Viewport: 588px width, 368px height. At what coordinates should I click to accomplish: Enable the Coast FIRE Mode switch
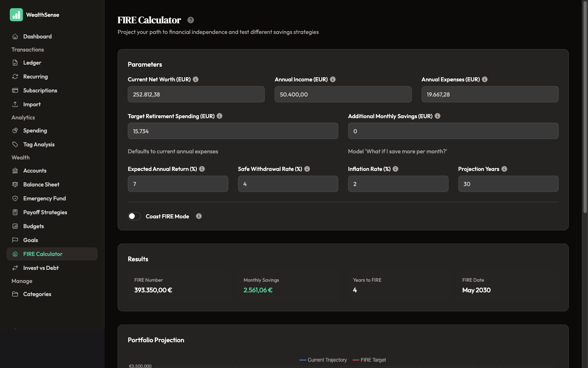coord(134,216)
